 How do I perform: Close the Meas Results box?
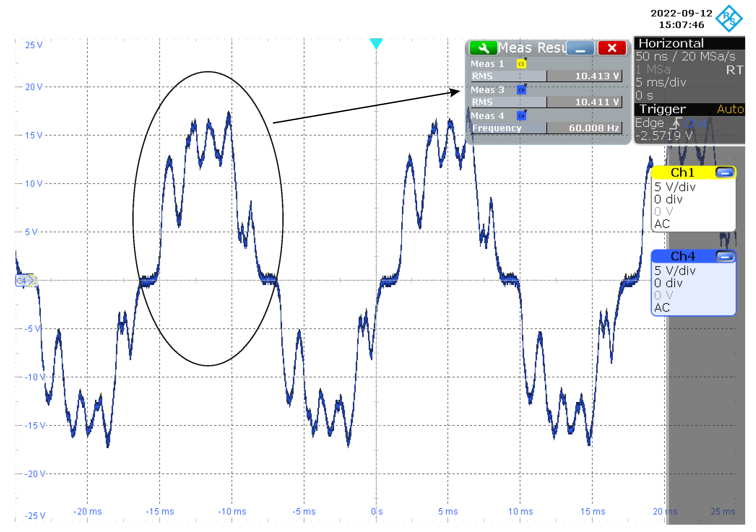pos(612,48)
